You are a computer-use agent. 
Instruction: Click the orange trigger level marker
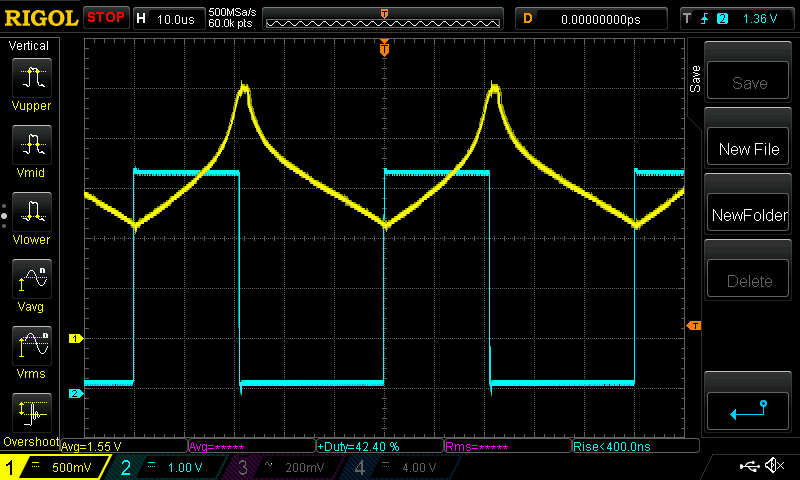pyautogui.click(x=693, y=326)
